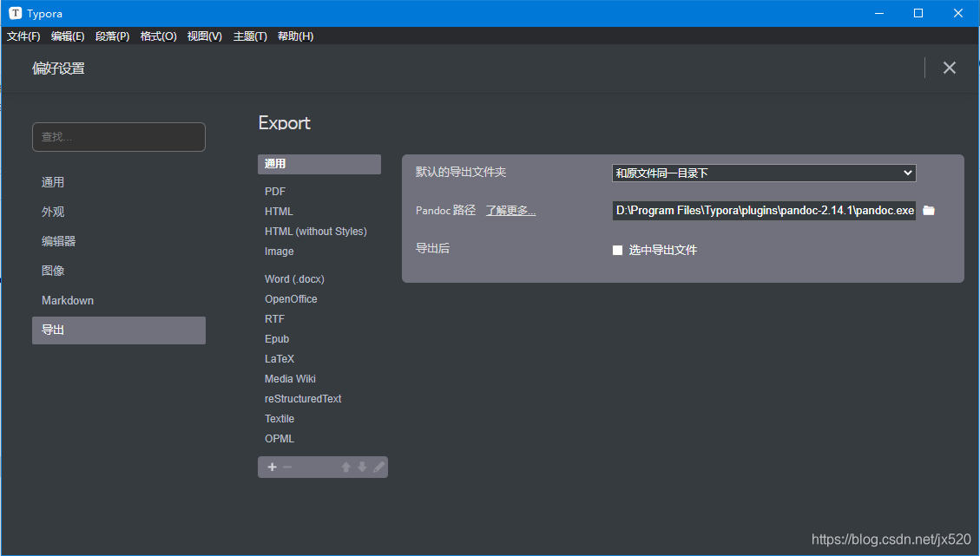Image resolution: width=980 pixels, height=556 pixels.
Task: Select 图像 preferences category
Action: click(119, 271)
